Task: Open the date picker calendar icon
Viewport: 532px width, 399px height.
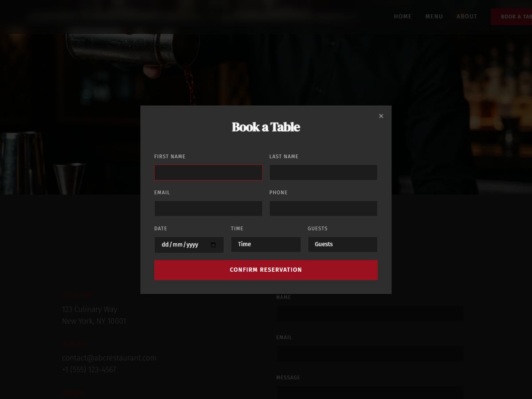Action: coord(213,245)
